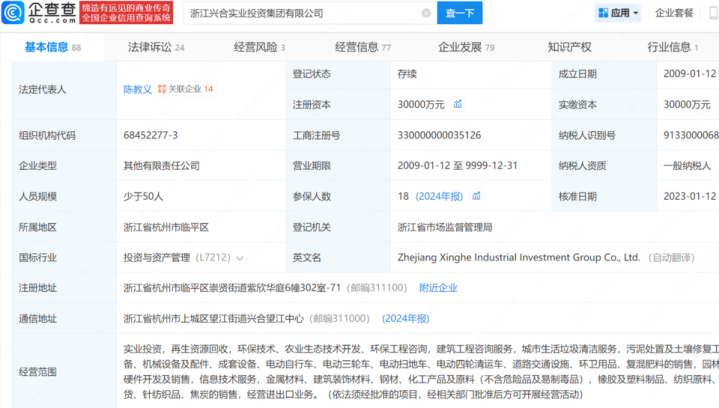The image size is (719, 408).
Task: Click the slogan banner beside the logo
Action: pos(126,13)
